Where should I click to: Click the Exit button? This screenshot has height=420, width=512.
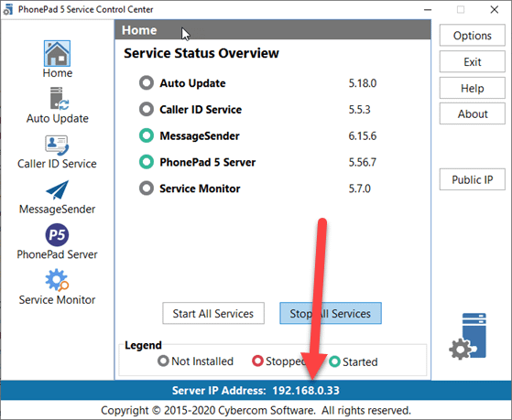click(473, 61)
